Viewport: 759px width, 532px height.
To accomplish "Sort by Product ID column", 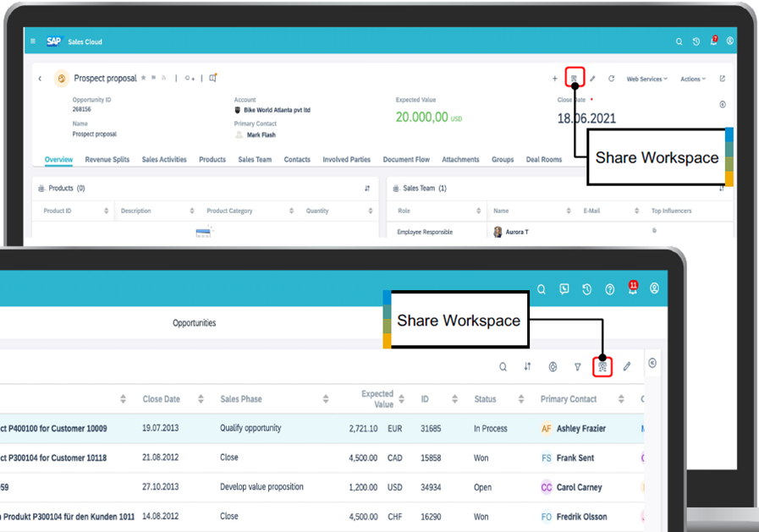I will [x=106, y=211].
